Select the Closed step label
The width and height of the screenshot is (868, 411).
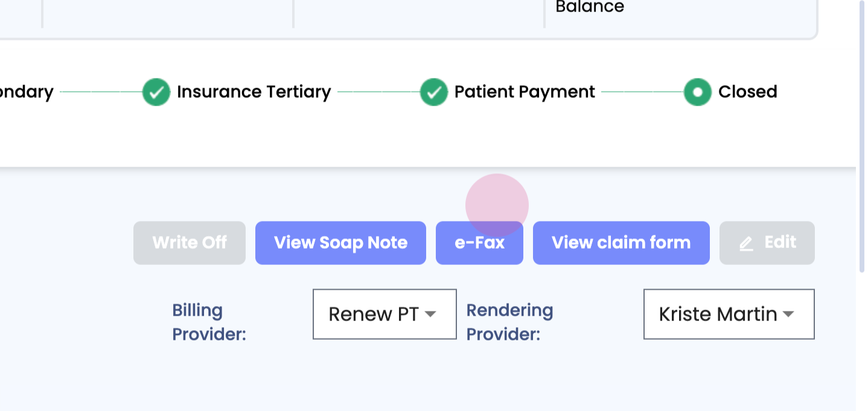tap(747, 92)
